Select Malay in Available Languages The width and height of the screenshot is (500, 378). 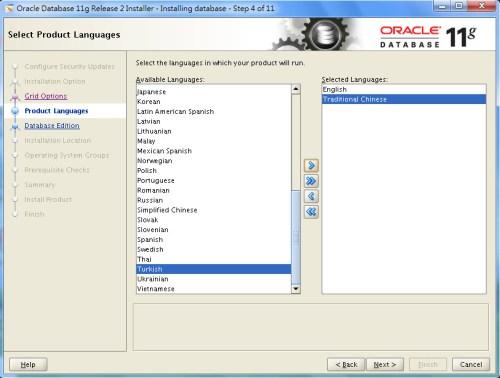pos(214,141)
